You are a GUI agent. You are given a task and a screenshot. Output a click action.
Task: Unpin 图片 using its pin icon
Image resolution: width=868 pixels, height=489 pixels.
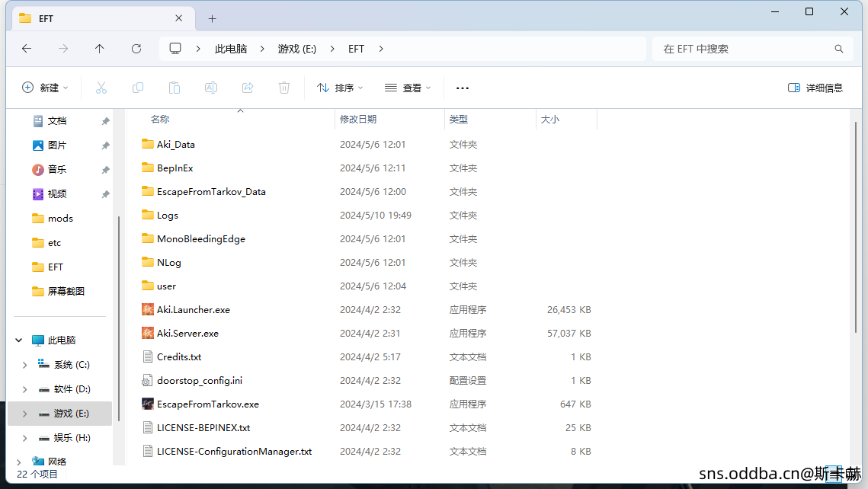point(105,145)
